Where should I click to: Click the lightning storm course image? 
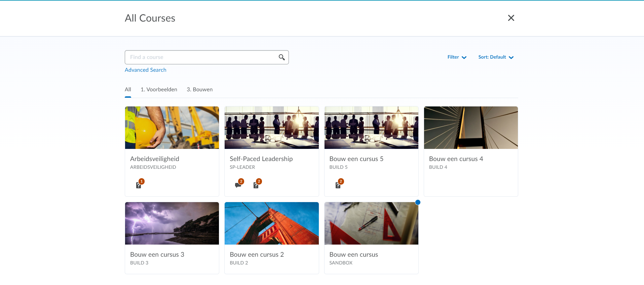pyautogui.click(x=172, y=223)
